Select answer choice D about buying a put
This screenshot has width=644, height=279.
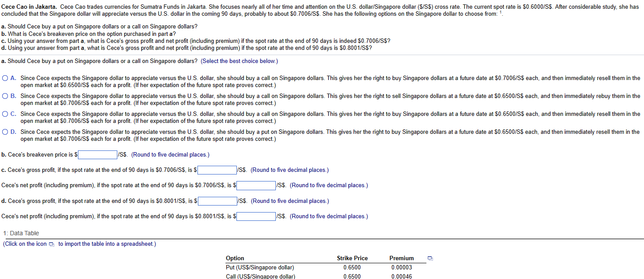tap(5, 131)
